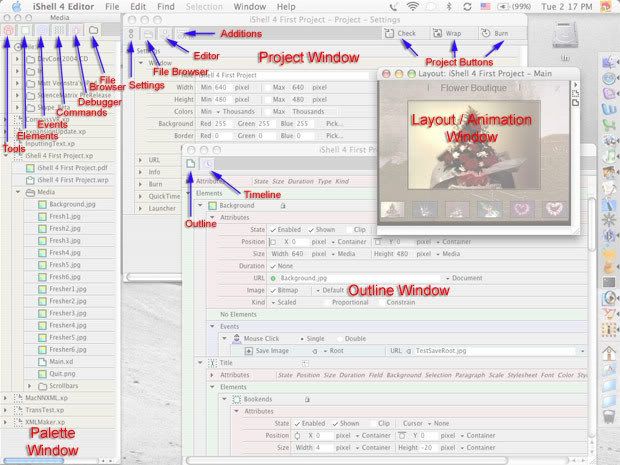Open the Elements palette tab icon
Screen dimensions: 620x465
tap(27, 31)
